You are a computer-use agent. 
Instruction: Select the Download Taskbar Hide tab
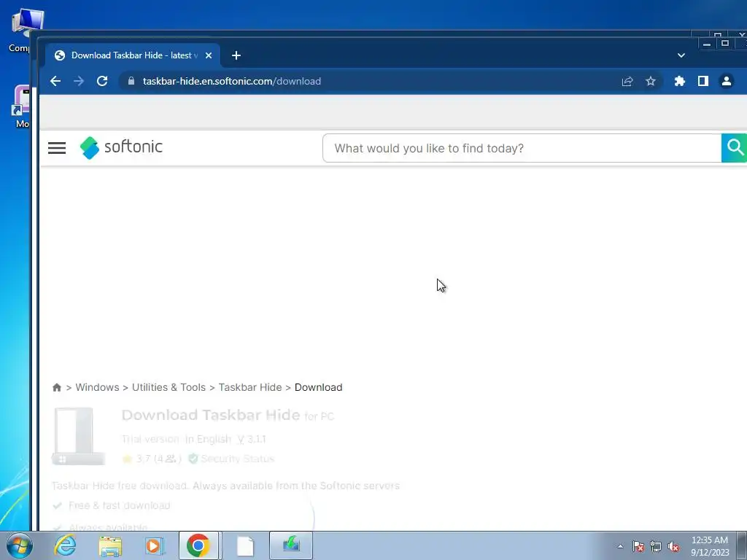coord(131,55)
